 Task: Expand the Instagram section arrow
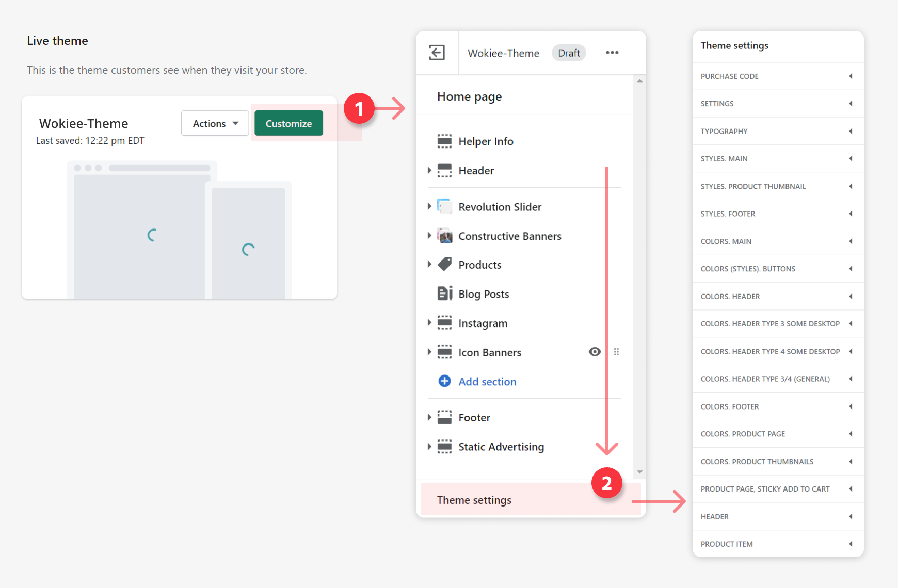point(429,323)
